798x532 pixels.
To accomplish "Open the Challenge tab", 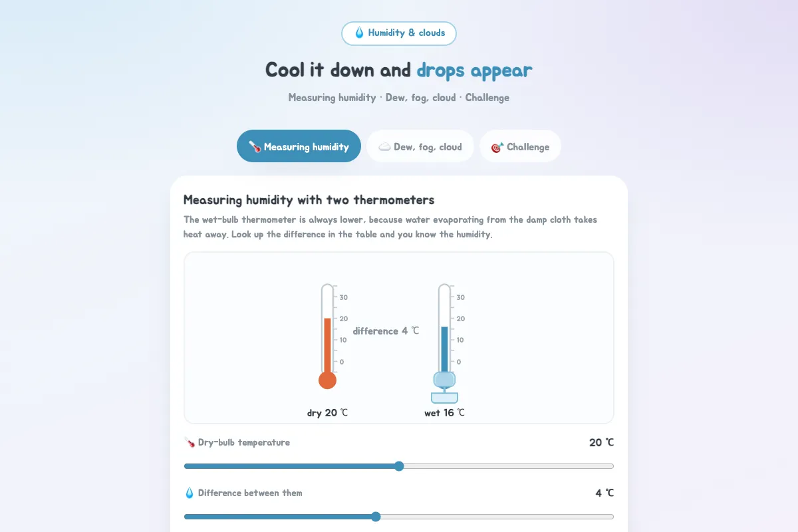I will point(520,146).
